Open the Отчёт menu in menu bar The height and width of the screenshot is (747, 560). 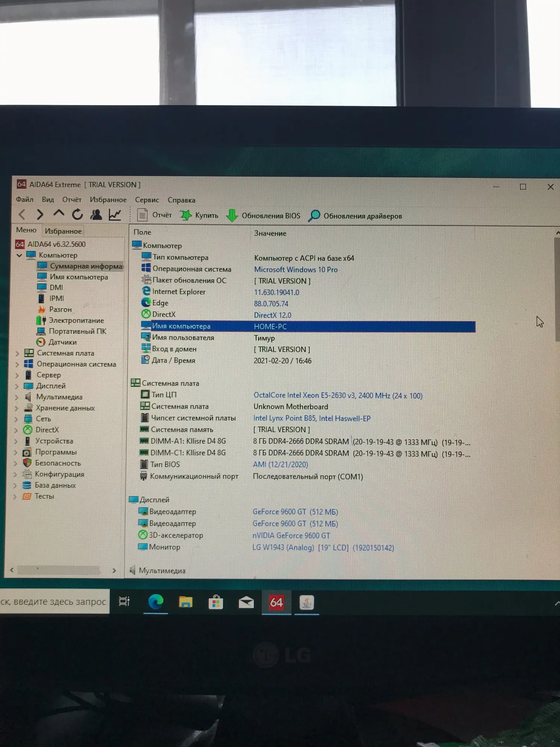pyautogui.click(x=72, y=199)
